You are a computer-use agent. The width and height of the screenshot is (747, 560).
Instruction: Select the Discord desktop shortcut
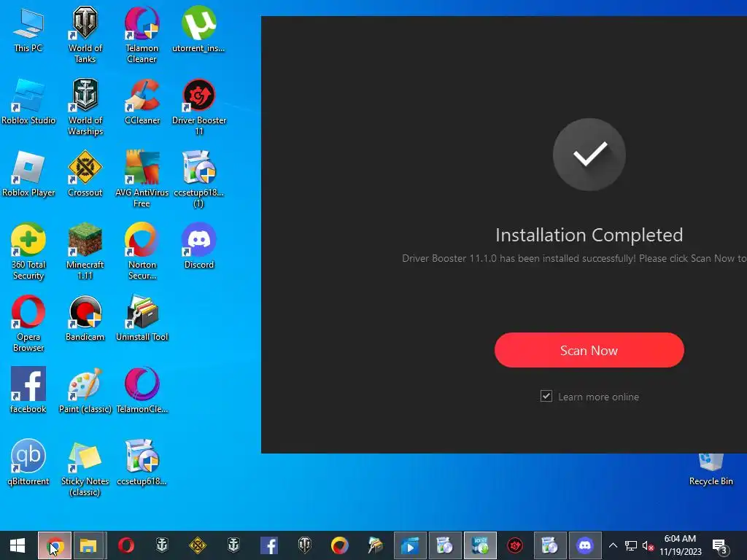[x=199, y=246]
